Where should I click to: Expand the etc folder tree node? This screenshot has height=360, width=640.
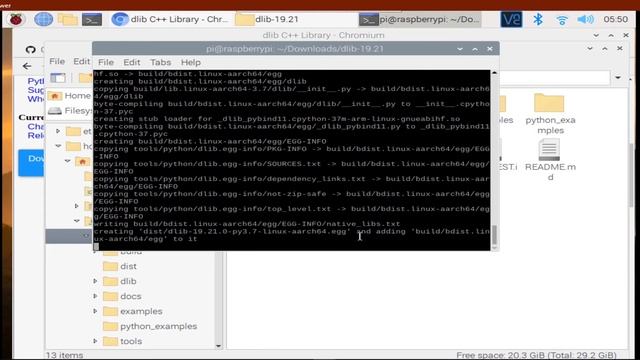pos(58,131)
